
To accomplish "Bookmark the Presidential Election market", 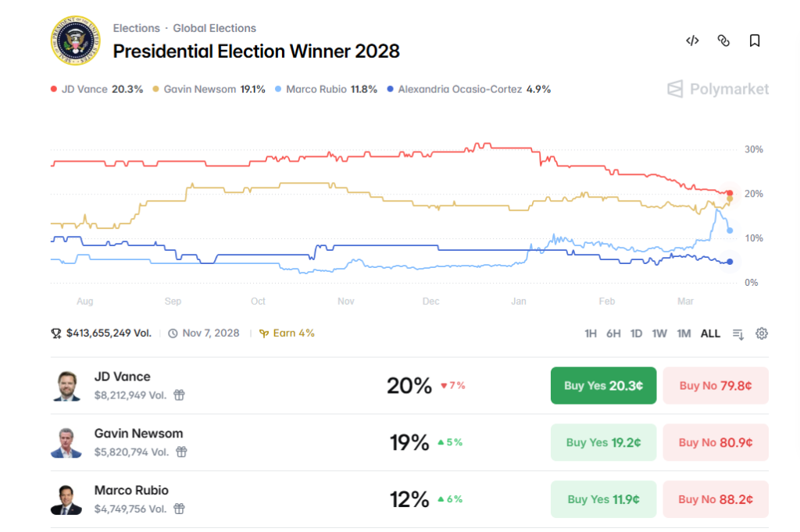I will point(755,40).
